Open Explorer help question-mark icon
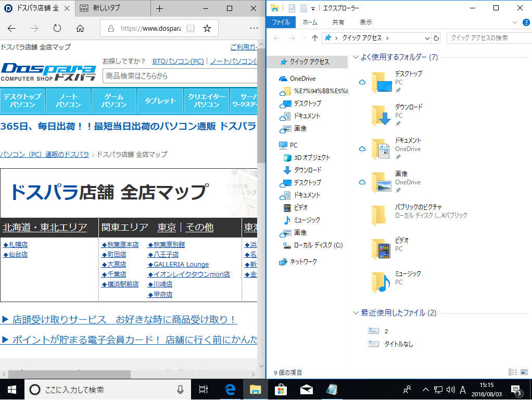The image size is (532, 400). pyautogui.click(x=526, y=22)
